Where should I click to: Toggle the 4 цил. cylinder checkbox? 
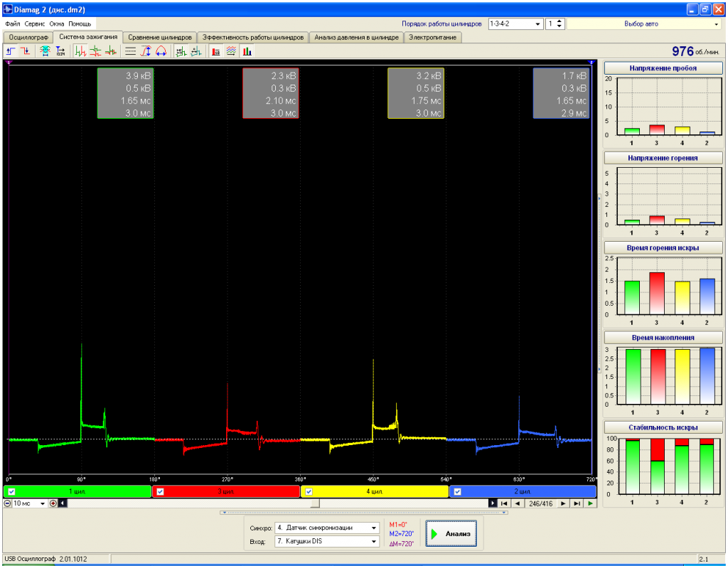309,491
